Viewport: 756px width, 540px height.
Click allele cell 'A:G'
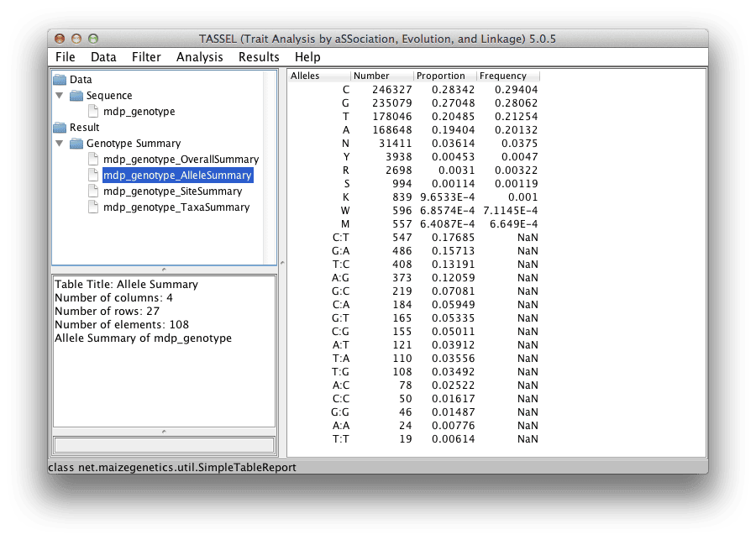[340, 278]
